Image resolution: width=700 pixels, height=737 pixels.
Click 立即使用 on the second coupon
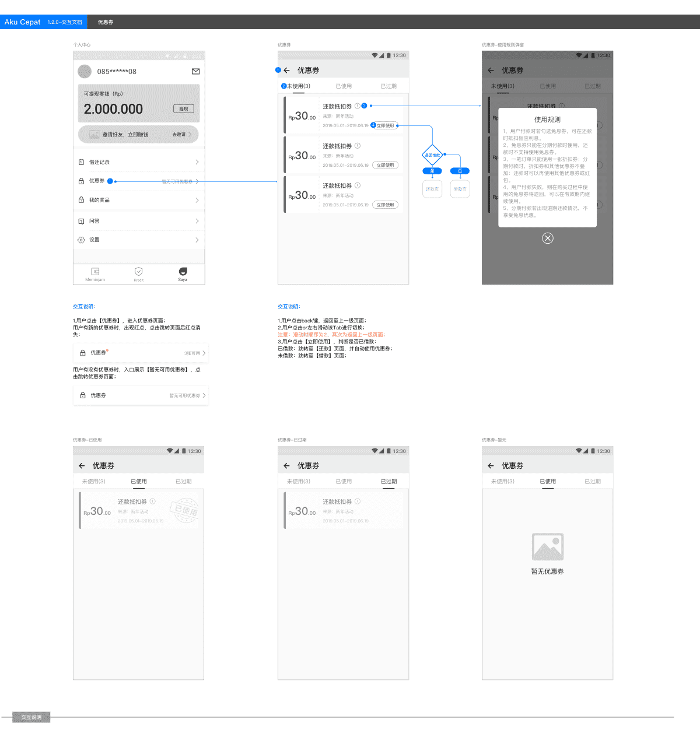tap(385, 166)
